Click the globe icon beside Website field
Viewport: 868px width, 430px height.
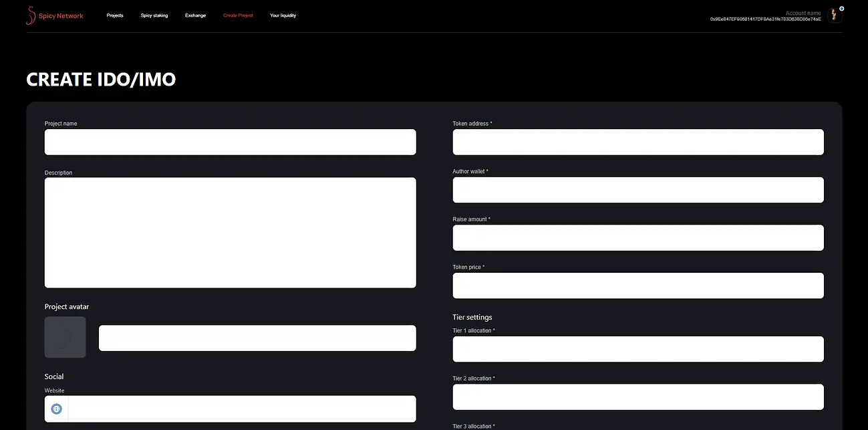(57, 409)
